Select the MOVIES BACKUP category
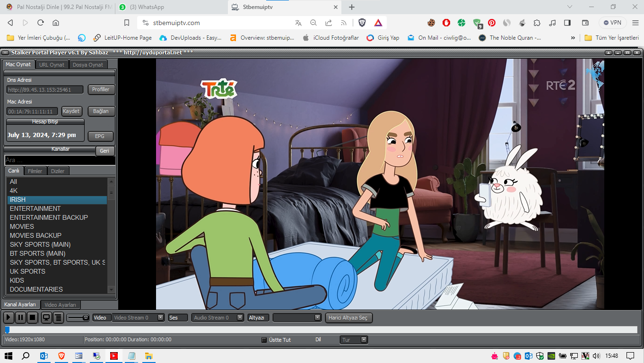644x363 pixels. (x=57, y=235)
